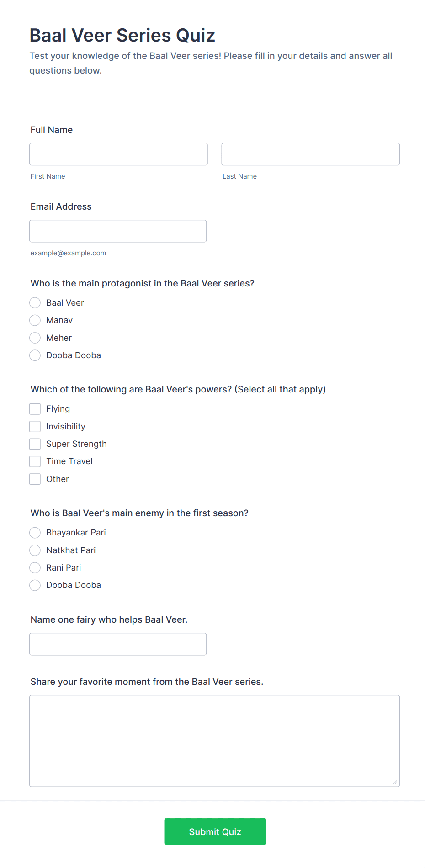This screenshot has width=425, height=868.
Task: Choose Natkhat Pari as the first season enemy
Action: point(35,550)
